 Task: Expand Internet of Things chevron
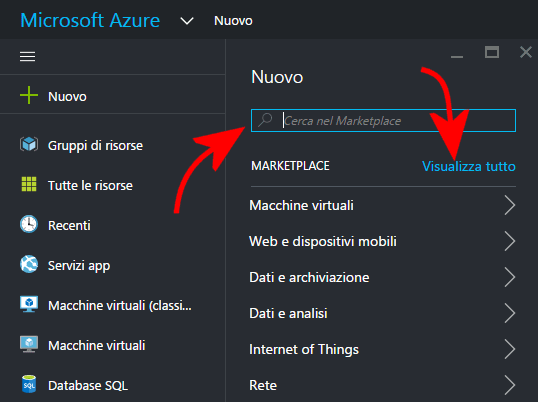point(510,349)
